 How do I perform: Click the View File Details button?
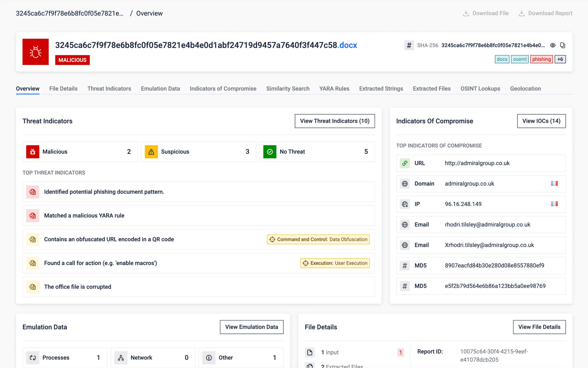539,327
